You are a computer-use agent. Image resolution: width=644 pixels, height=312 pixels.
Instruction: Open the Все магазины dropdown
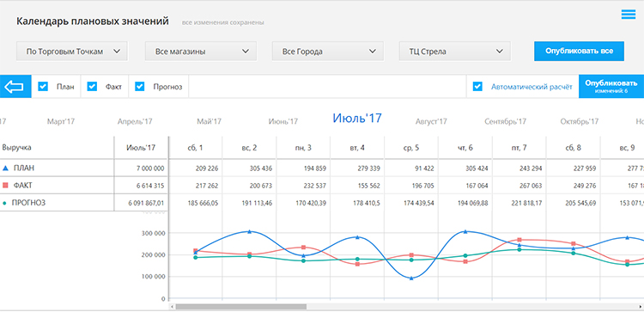pos(201,52)
